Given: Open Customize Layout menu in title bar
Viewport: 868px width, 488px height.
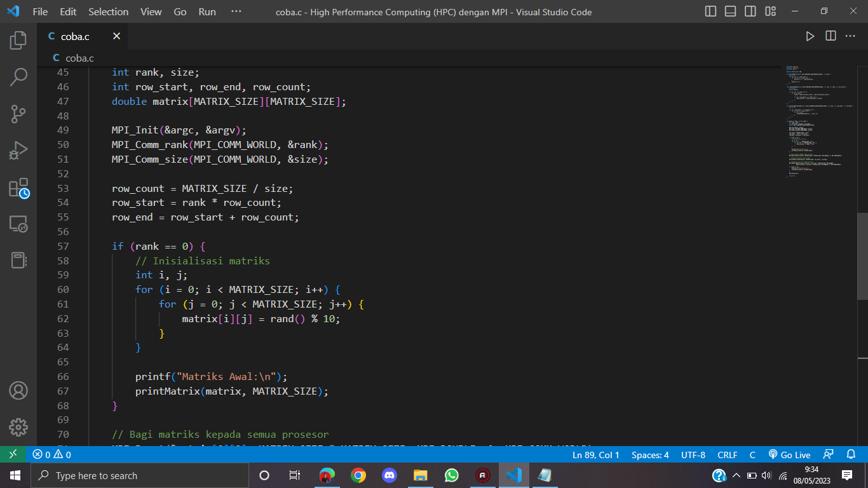Looking at the screenshot, I should pos(771,11).
